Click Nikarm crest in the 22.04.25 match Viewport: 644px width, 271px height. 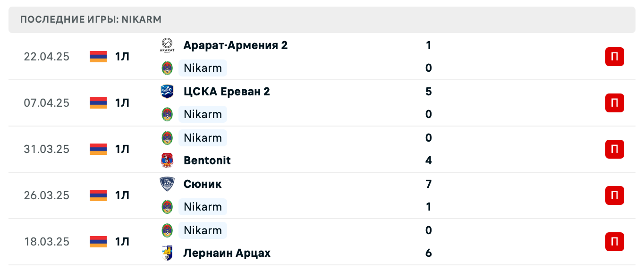pyautogui.click(x=167, y=68)
